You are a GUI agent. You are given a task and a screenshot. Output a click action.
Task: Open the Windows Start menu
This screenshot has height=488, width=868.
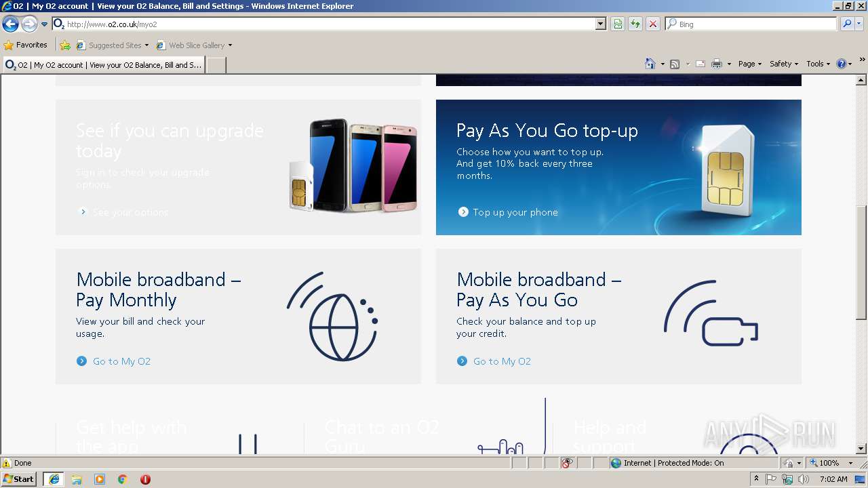click(x=19, y=479)
